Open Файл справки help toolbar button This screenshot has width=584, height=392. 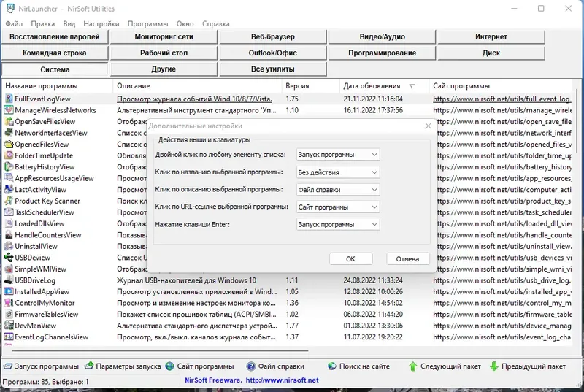click(x=275, y=366)
